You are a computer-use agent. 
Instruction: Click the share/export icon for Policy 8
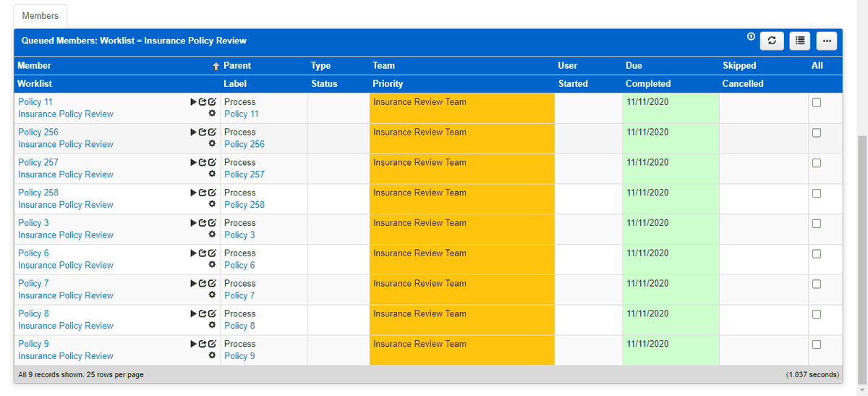[203, 314]
